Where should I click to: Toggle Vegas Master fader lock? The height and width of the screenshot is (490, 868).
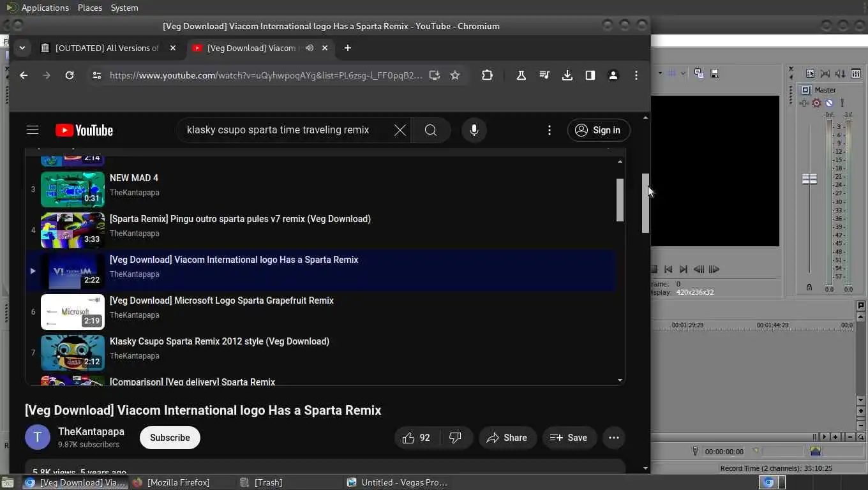pyautogui.click(x=809, y=288)
